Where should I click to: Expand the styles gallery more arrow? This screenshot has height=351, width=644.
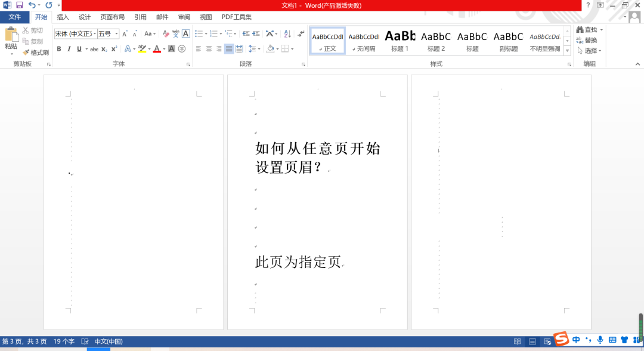[566, 50]
